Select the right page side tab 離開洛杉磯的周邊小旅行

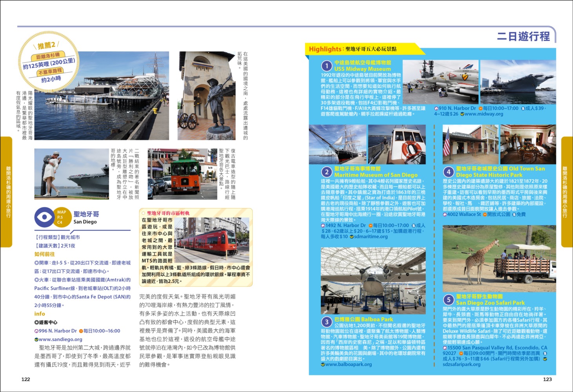pos(566,192)
